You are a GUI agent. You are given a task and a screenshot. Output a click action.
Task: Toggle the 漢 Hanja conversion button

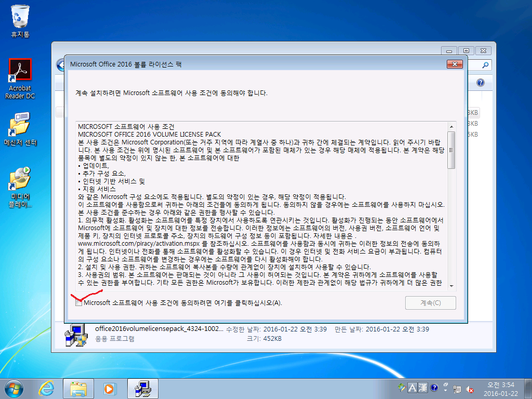(423, 388)
